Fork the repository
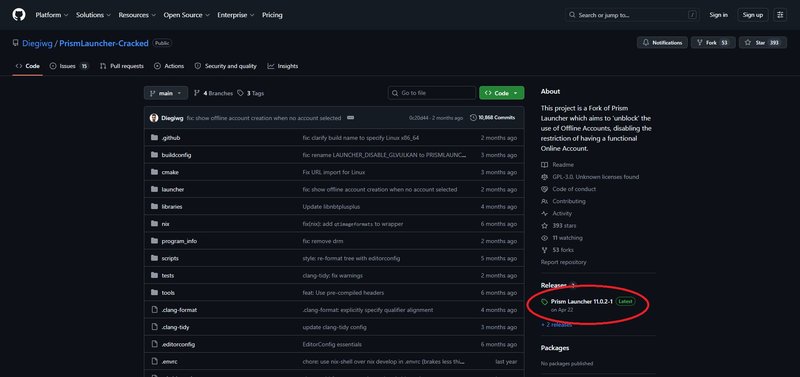This screenshot has height=377, width=800. (x=713, y=43)
